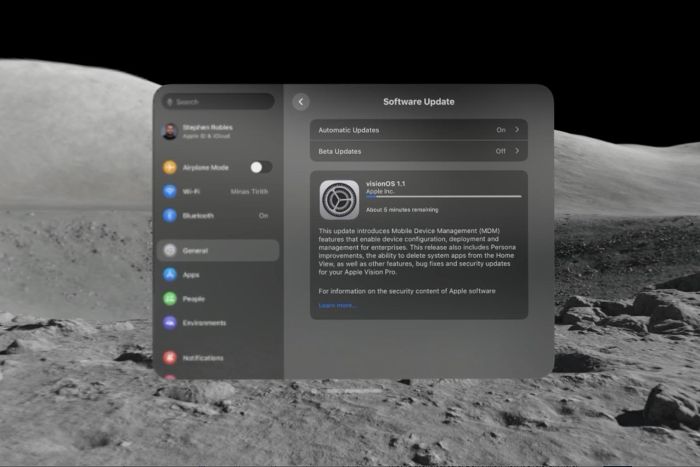Open Apps via App Store icon

[170, 274]
